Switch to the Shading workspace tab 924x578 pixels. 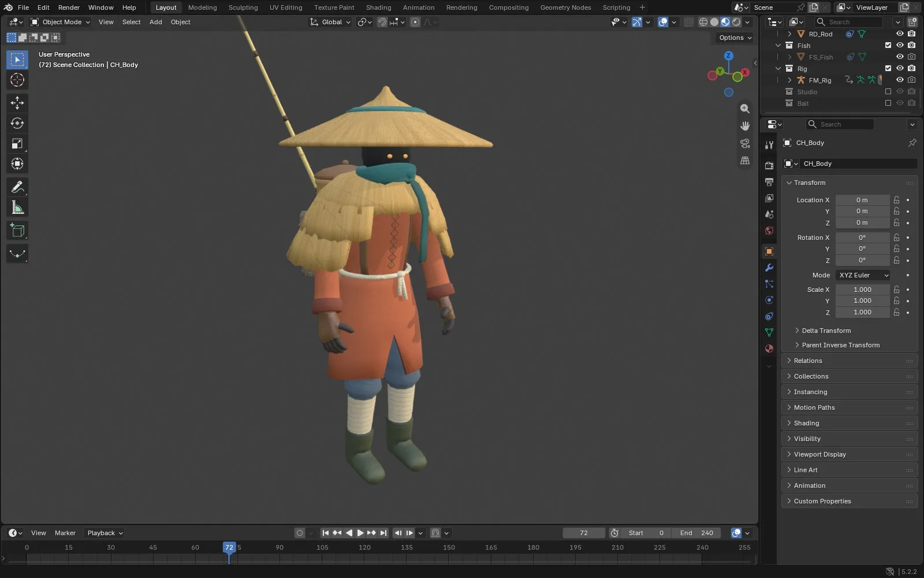(x=378, y=8)
